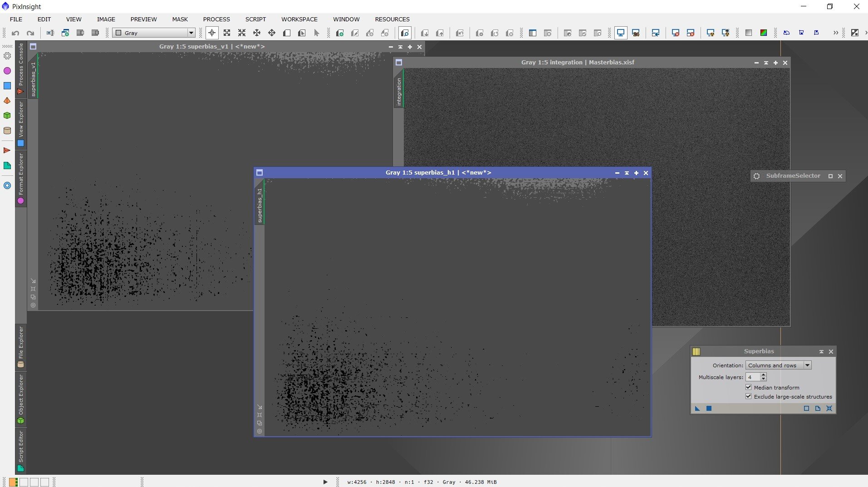Open the Orientation dropdown in Superbias
Image resolution: width=868 pixels, height=487 pixels.
(x=778, y=365)
